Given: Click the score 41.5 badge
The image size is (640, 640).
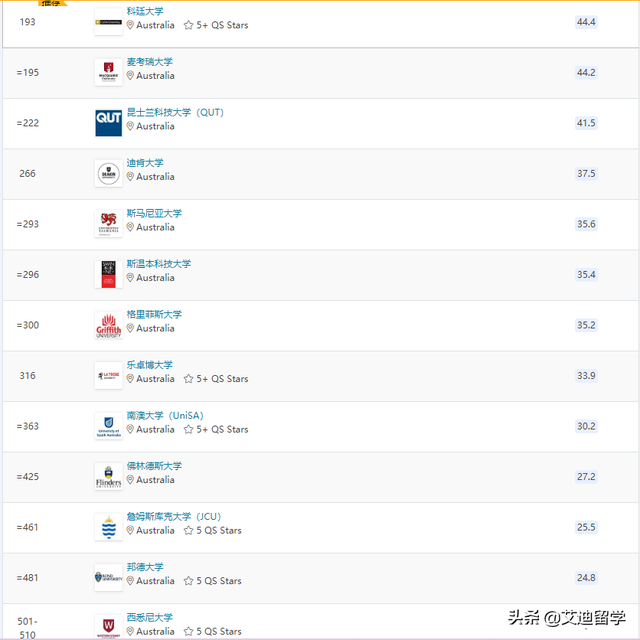Looking at the screenshot, I should (586, 123).
